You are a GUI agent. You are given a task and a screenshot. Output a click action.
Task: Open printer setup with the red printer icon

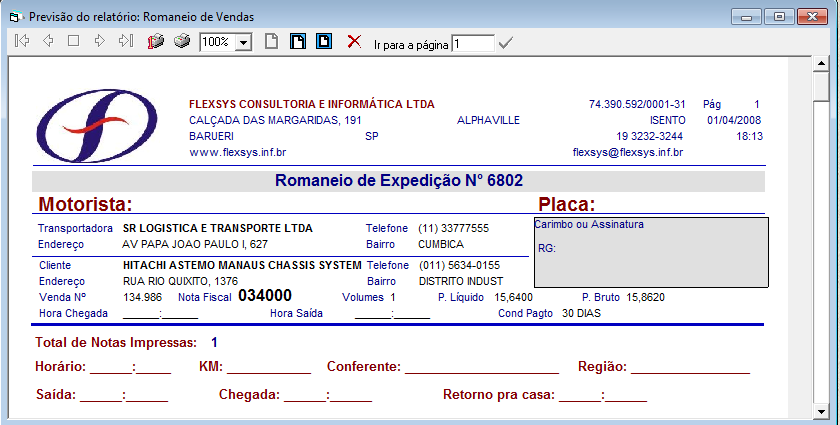coord(155,41)
